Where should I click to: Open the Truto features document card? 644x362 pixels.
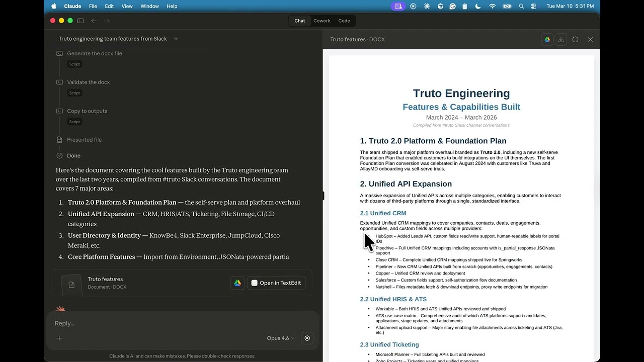point(183,283)
